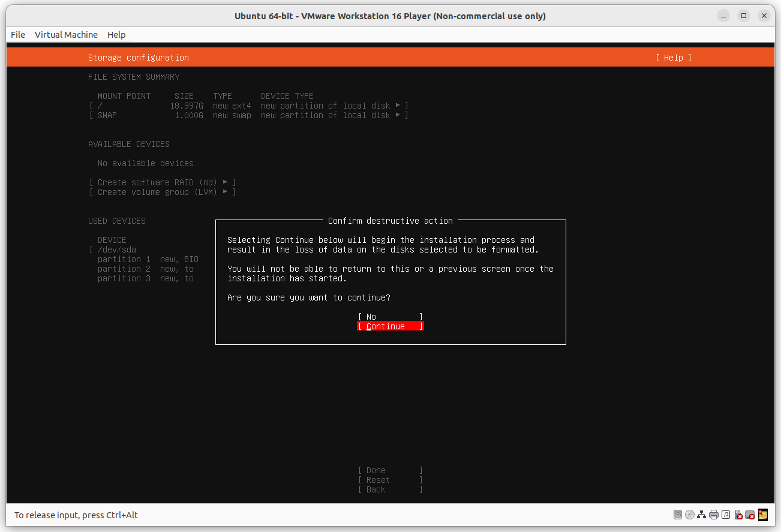Viewport: 781px width, 532px height.
Task: Open the Create software RAID (md) option
Action: point(162,182)
